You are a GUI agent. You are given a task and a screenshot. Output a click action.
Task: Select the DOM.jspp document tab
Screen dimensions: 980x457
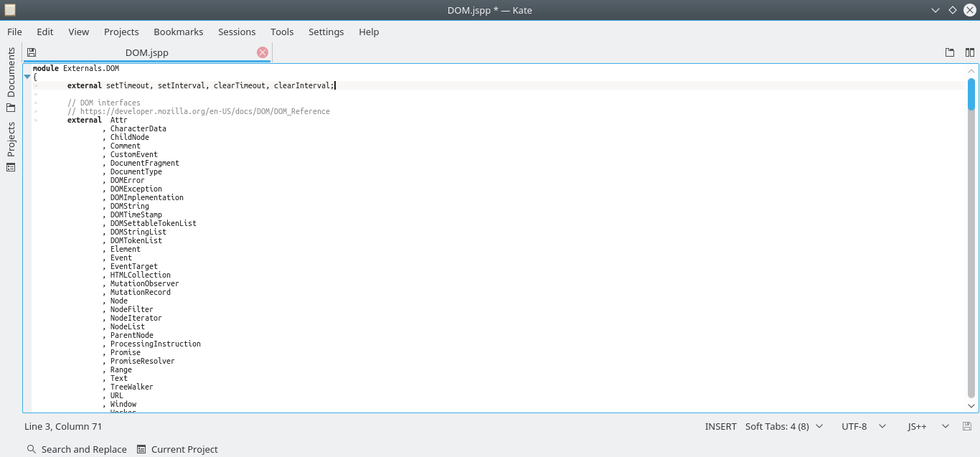point(147,52)
